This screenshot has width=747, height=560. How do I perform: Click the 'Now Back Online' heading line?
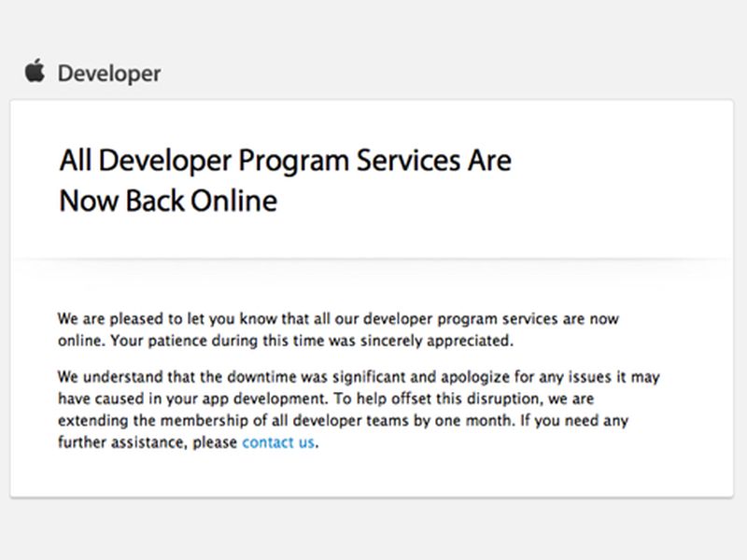point(168,201)
